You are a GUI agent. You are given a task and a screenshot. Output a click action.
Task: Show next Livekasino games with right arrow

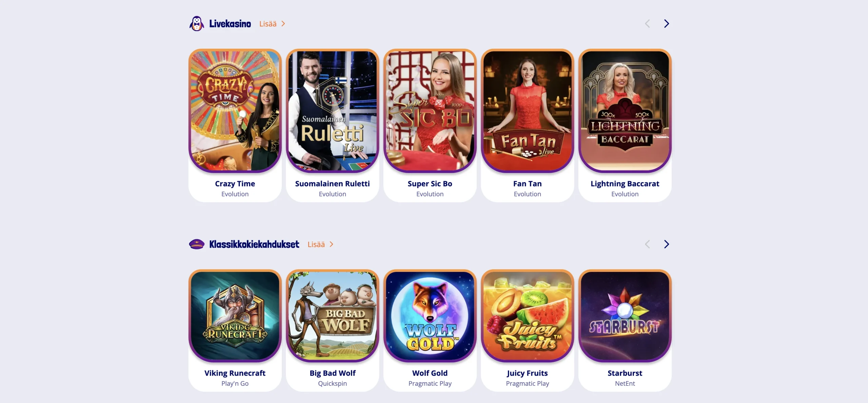(x=666, y=24)
